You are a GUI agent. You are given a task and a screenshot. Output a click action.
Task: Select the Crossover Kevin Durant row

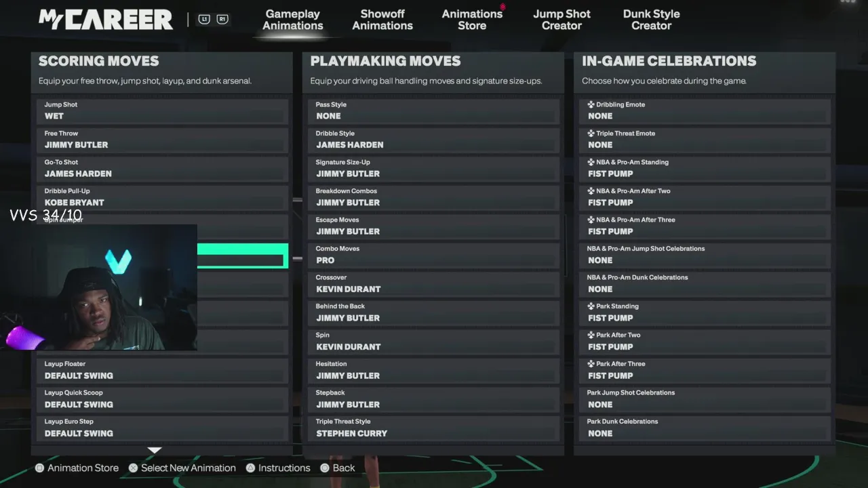point(434,284)
